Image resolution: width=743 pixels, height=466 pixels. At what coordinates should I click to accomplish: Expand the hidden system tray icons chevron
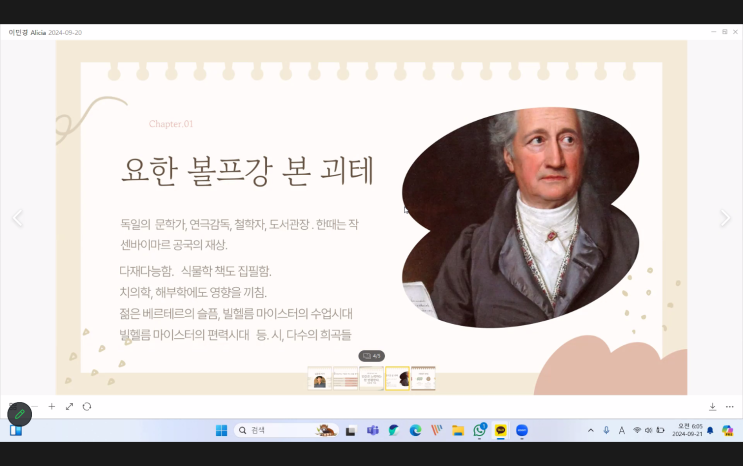tap(590, 430)
